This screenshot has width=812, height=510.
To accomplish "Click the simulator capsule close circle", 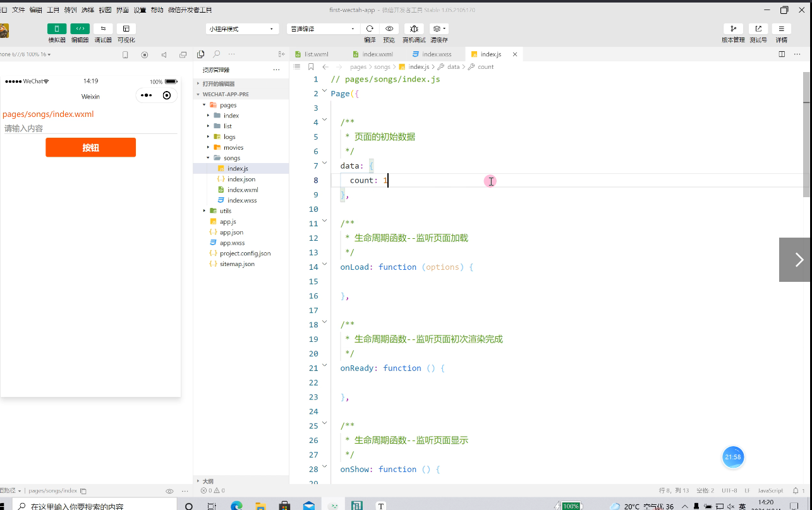I will 167,95.
